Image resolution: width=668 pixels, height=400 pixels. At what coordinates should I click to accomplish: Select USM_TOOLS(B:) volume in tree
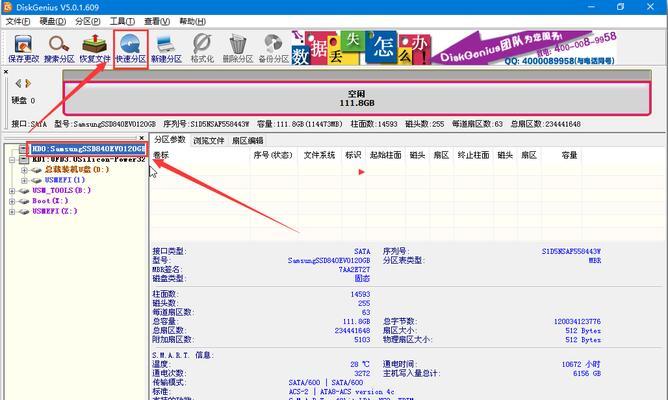point(61,190)
